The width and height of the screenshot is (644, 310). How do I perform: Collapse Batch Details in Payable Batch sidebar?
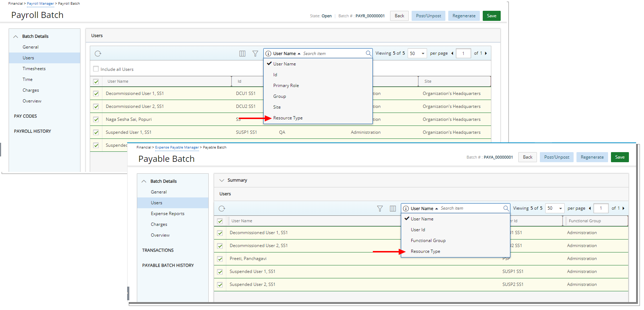(x=144, y=181)
